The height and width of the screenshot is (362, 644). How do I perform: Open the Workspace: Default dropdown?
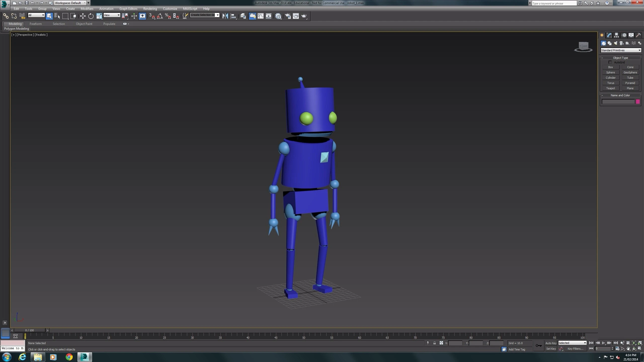70,3
